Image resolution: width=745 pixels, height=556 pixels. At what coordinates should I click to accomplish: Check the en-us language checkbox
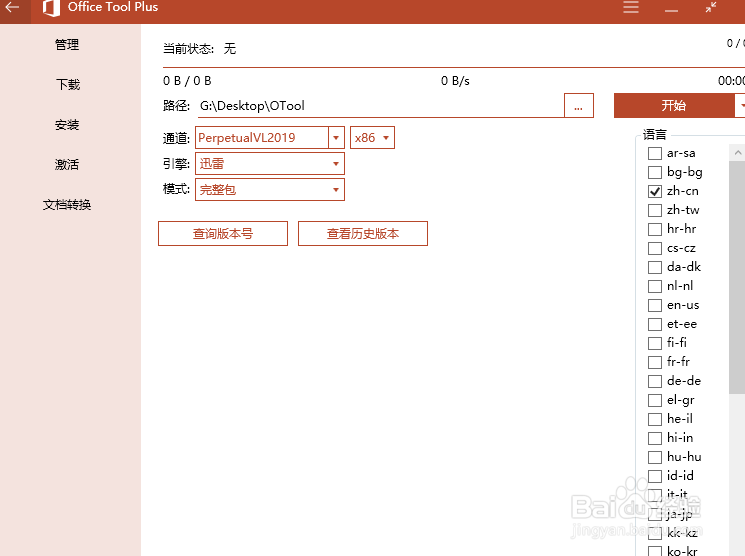pos(655,305)
